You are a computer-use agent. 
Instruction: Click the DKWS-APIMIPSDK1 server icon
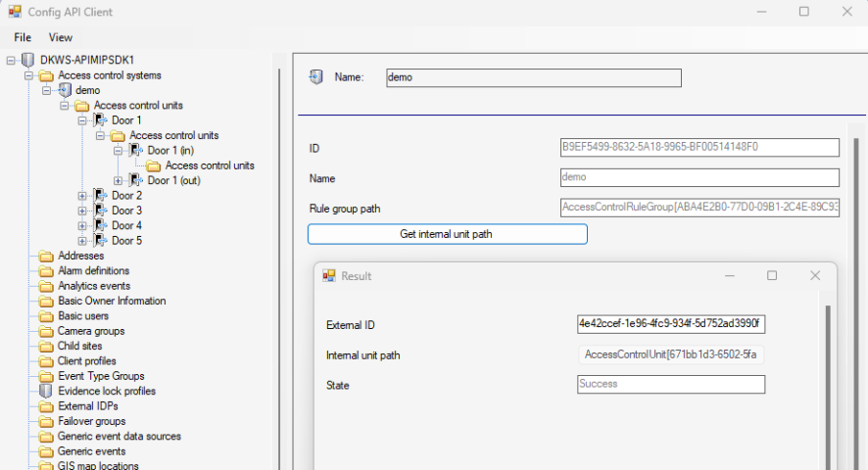(x=27, y=60)
